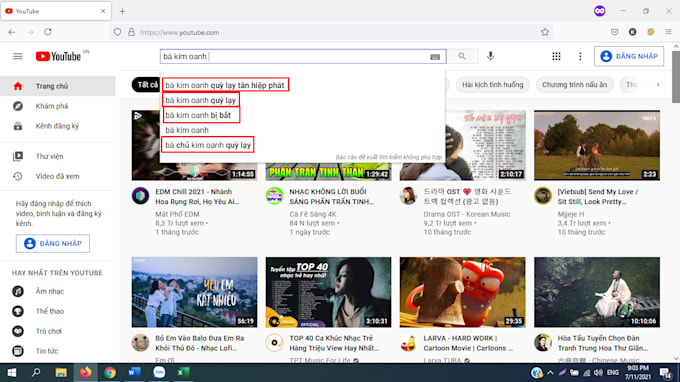680x382 pixels.
Task: Select suggestion 'bà kim oanh quỷ lạy tân hiệp phát'
Action: (x=225, y=85)
